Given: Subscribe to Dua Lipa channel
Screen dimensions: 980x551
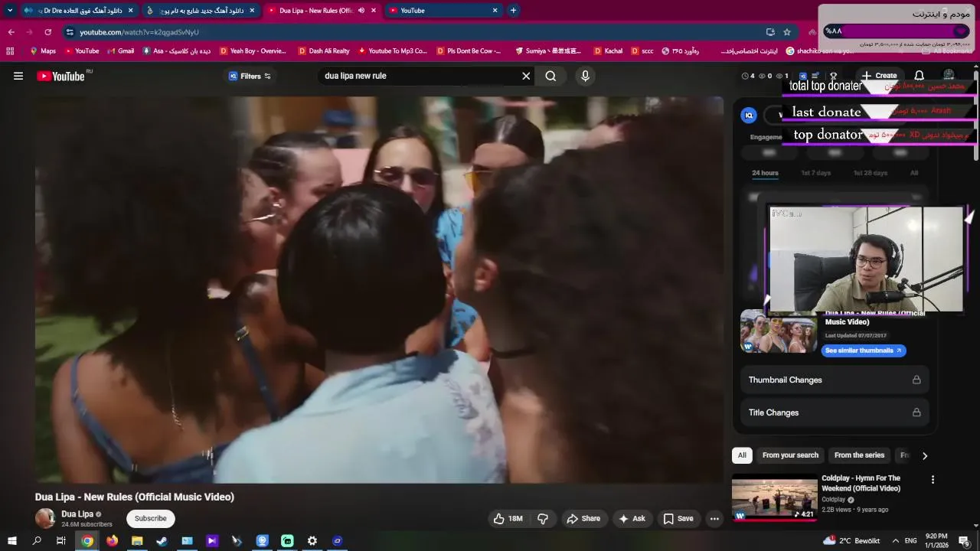Looking at the screenshot, I should coord(150,518).
